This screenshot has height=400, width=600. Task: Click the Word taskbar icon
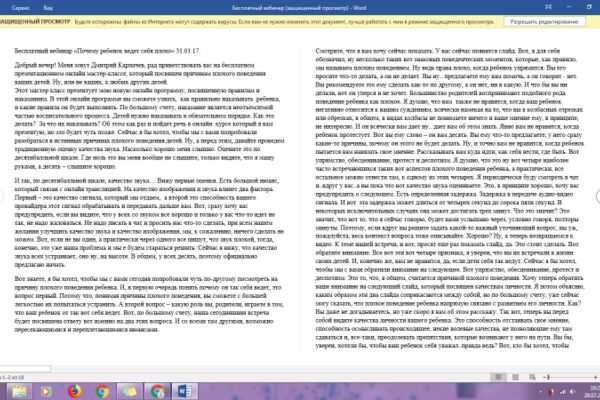(x=185, y=391)
